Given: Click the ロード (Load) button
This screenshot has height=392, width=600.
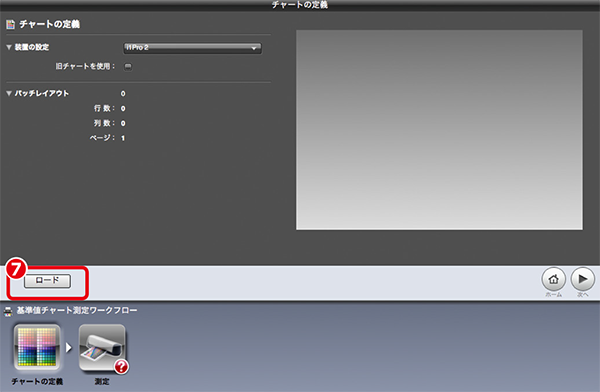Looking at the screenshot, I should click(47, 281).
